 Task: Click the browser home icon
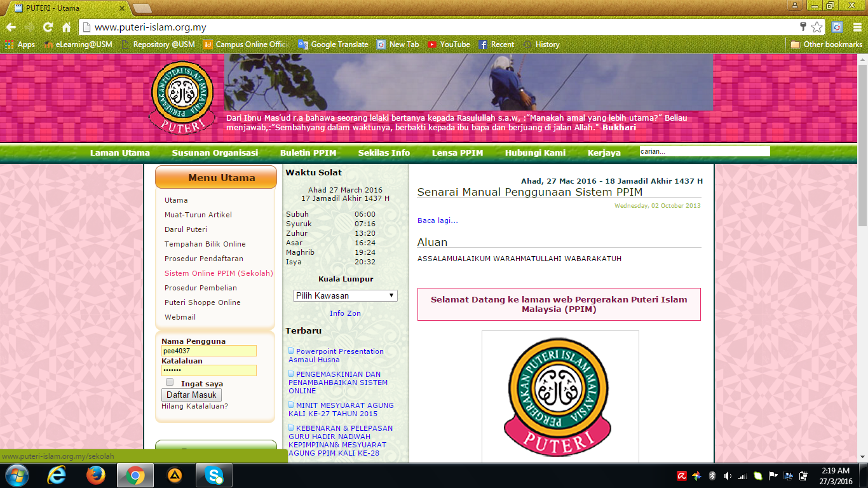66,27
